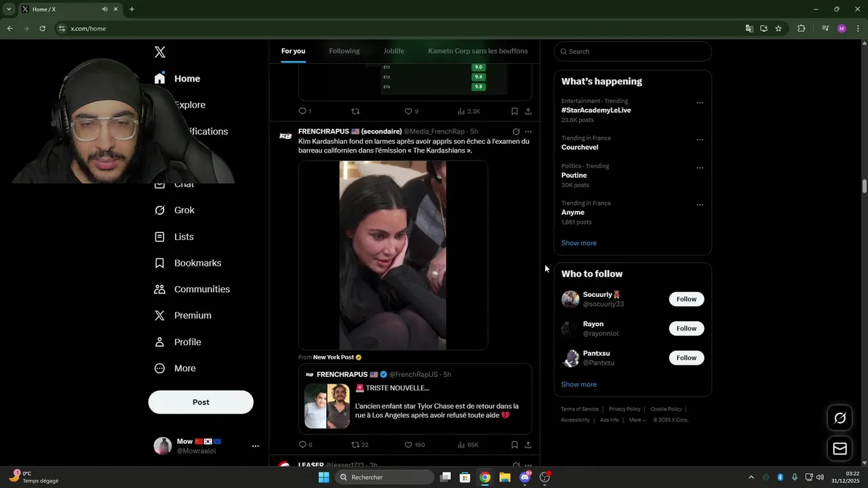868x488 pixels.
Task: Open the More menu in sidebar
Action: [x=175, y=369]
